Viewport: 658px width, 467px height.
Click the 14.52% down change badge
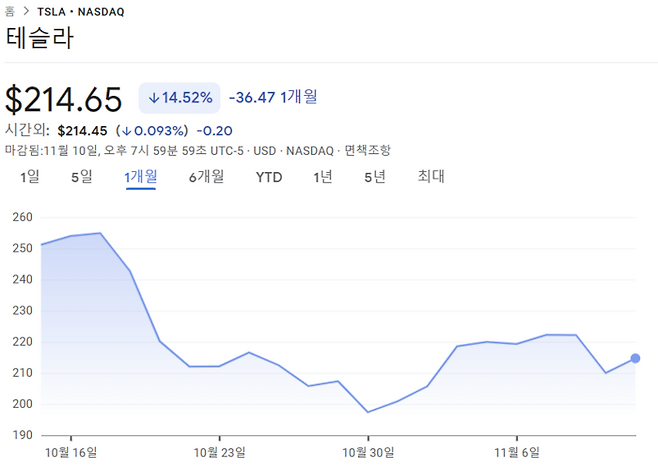pos(180,98)
